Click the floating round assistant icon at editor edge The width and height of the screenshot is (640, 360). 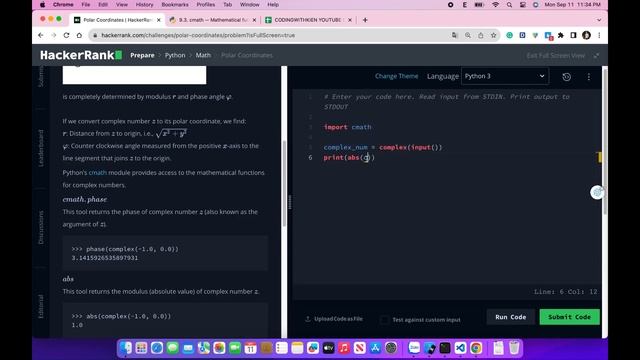[x=597, y=192]
